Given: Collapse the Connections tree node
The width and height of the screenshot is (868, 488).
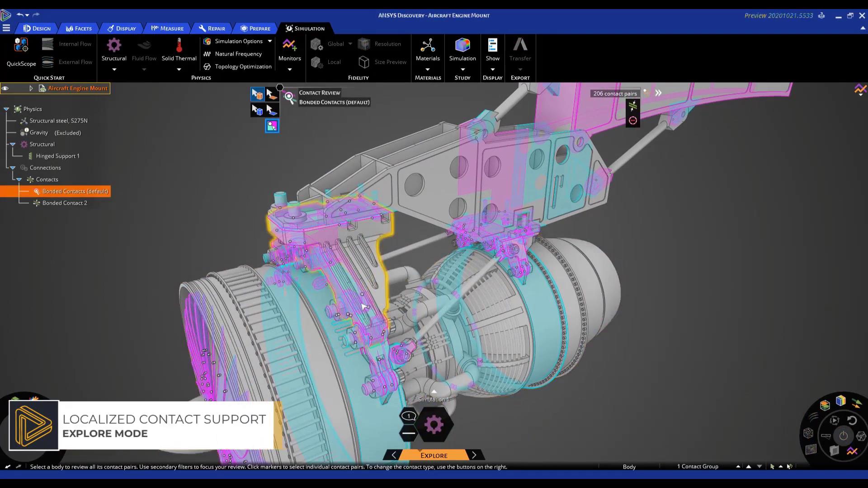Looking at the screenshot, I should [x=13, y=168].
